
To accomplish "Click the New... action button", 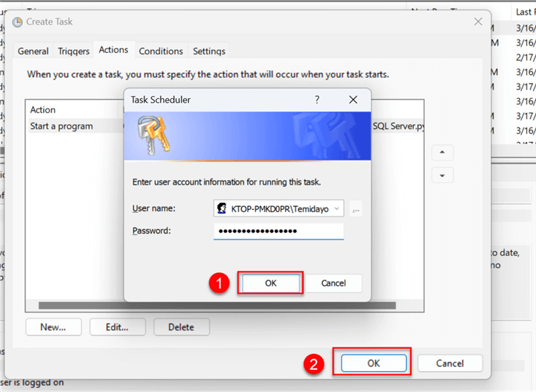I will (x=54, y=327).
